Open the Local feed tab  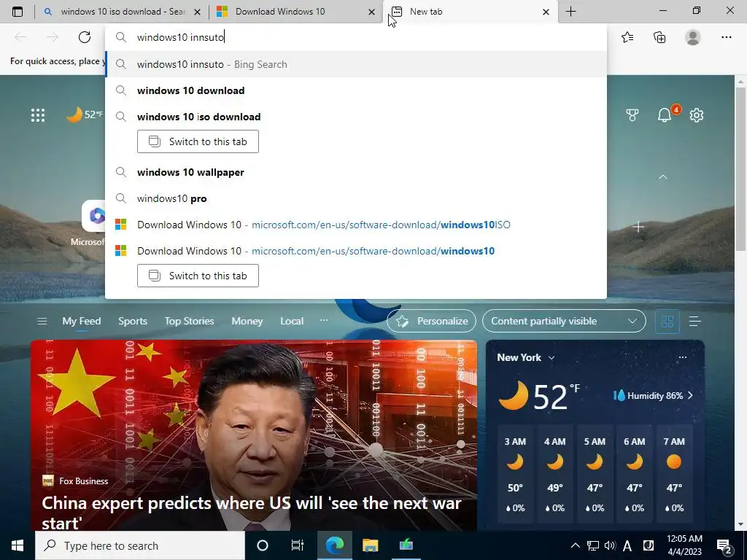292,321
